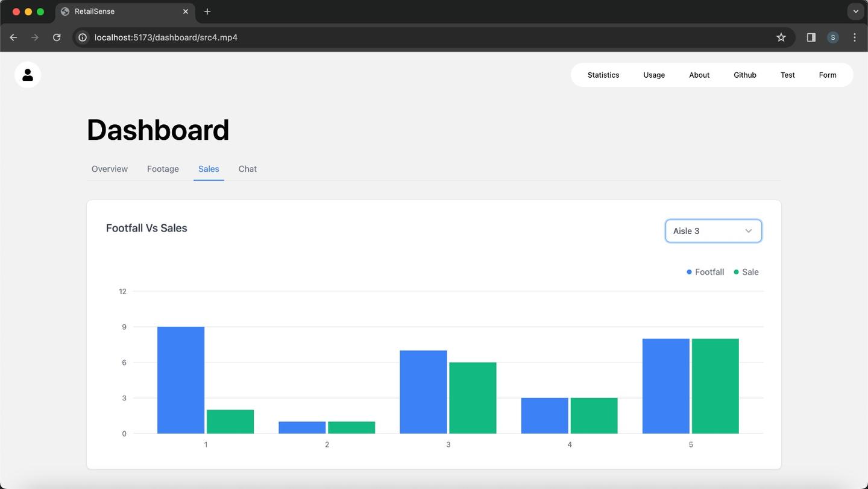This screenshot has width=868, height=489.
Task: Click the green Sale bar for 1
Action: tap(230, 421)
